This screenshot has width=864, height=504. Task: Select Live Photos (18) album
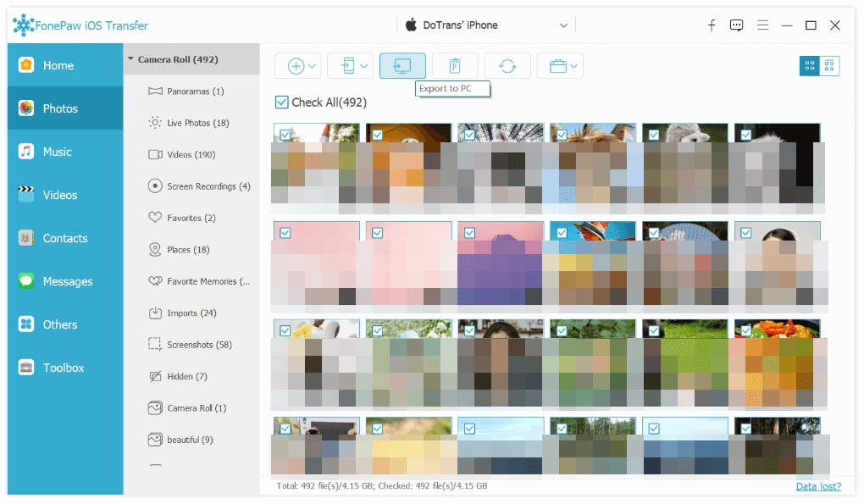(191, 123)
